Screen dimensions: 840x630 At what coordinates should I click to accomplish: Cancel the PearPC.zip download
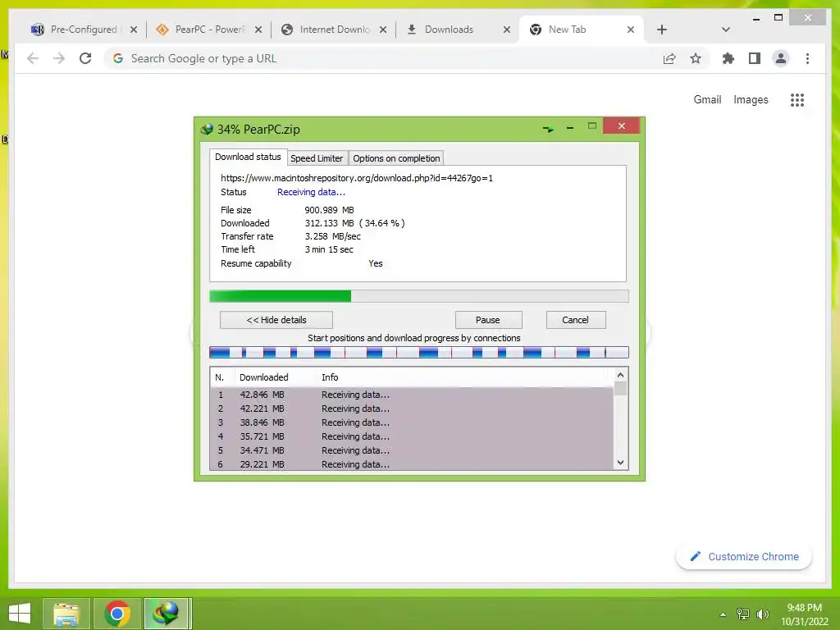point(575,320)
